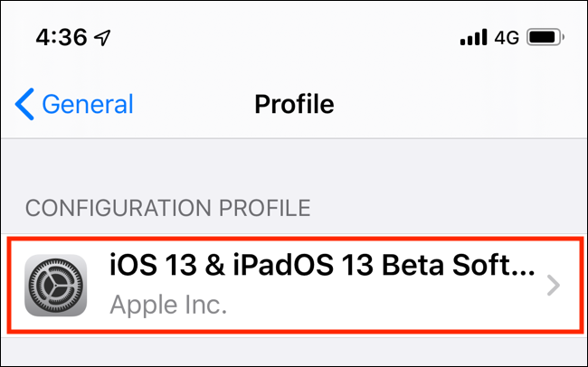Tap the settings gear profile icon
The image size is (588, 367).
[x=55, y=285]
